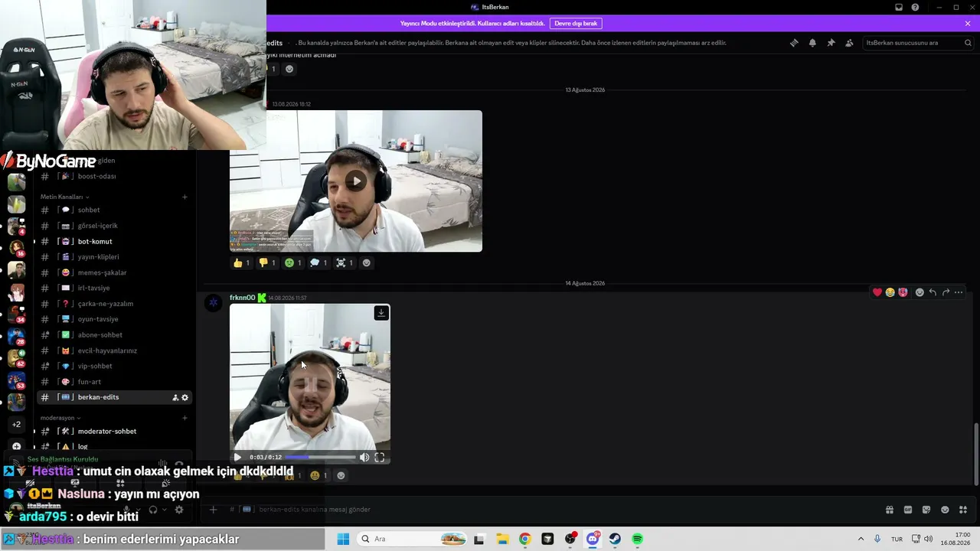Open frknn00 video in fullscreen
980x551 pixels.
coord(379,457)
